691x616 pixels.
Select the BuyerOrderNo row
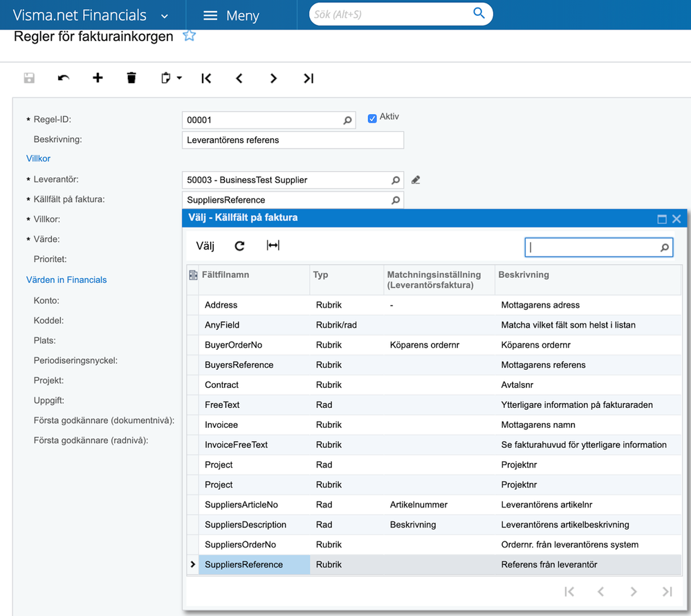click(434, 345)
